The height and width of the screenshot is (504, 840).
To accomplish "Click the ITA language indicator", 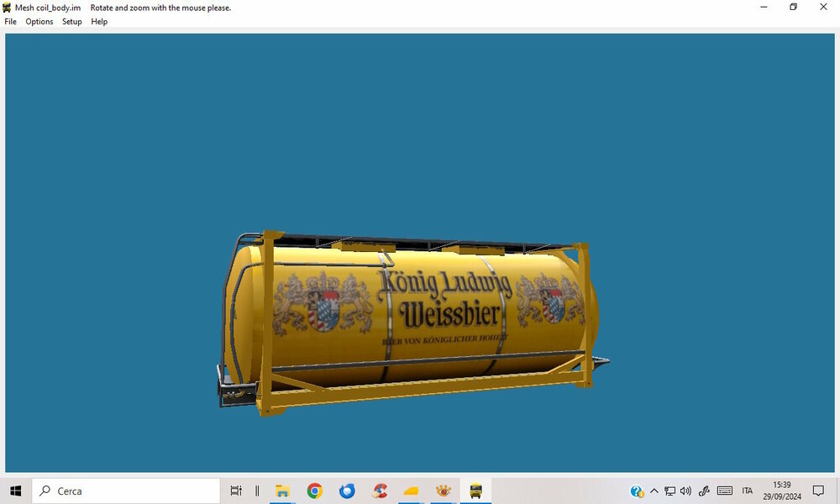I will tap(748, 491).
